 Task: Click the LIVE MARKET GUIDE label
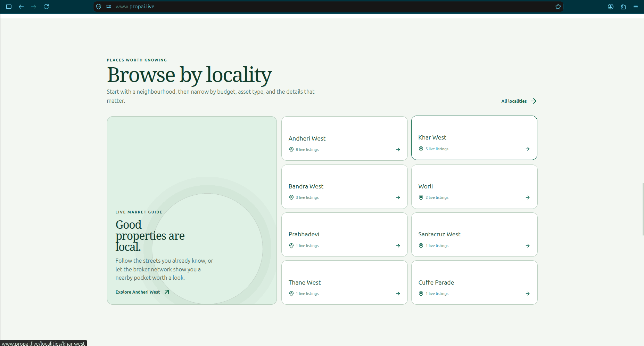point(139,212)
